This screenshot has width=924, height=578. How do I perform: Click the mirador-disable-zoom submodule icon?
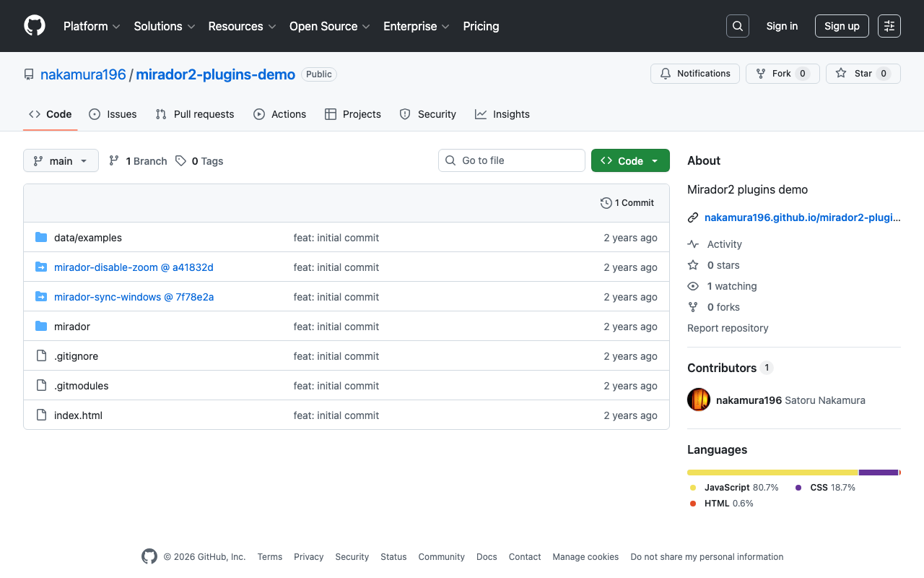pyautogui.click(x=41, y=267)
